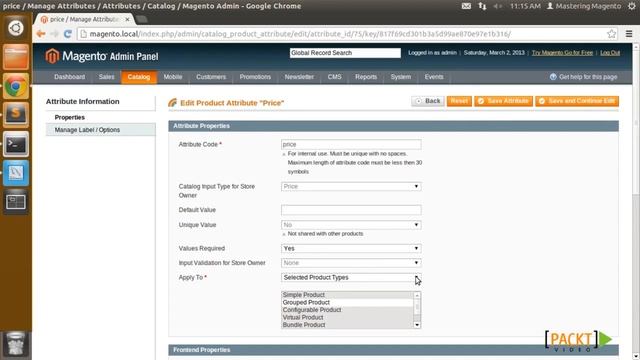Viewport: 640px width, 360px height.
Task: Click Get help for this page link
Action: coord(588,77)
